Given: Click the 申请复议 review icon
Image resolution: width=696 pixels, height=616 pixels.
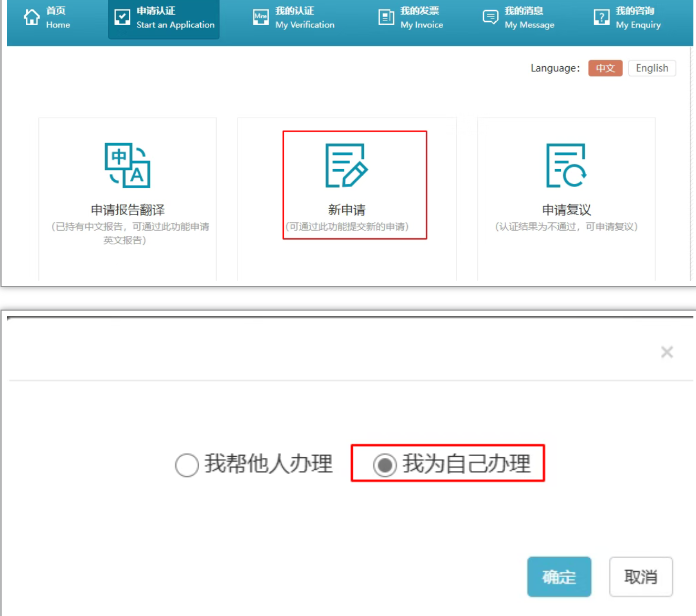Looking at the screenshot, I should coord(566,166).
